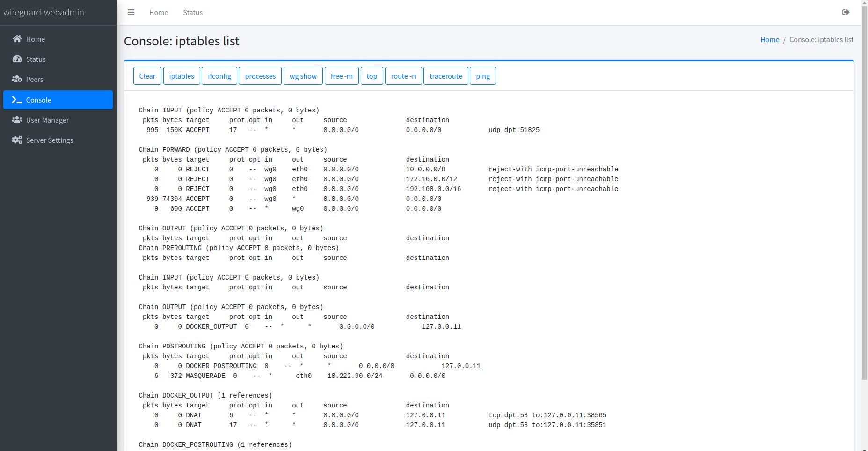Screen dimensions: 868x451
Task: Click the page vertical scrollbar
Action: click(x=864, y=187)
